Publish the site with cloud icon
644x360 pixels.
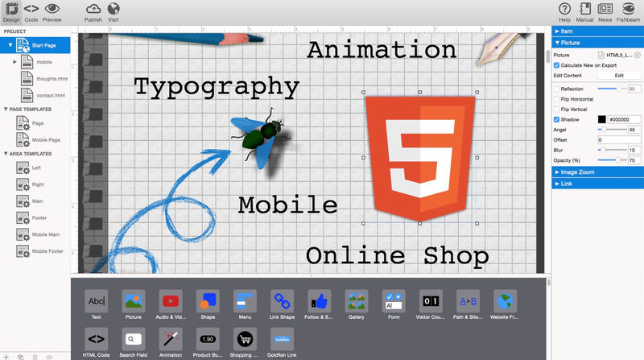93,12
